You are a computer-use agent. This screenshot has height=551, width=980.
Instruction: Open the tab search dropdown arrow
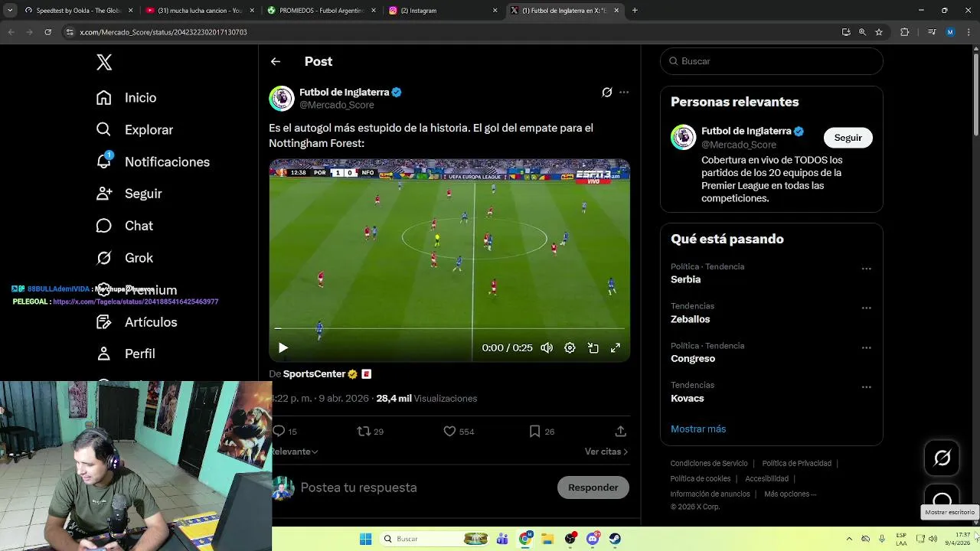[10, 11]
